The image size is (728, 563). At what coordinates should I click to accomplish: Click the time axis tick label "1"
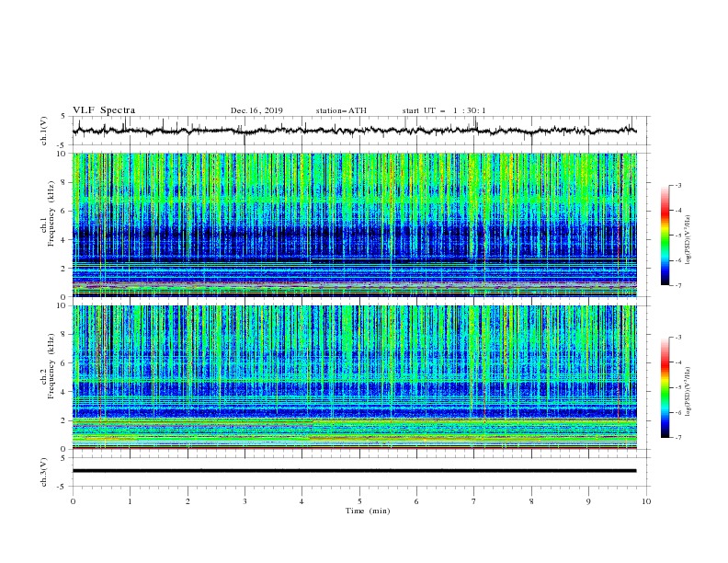pos(130,501)
